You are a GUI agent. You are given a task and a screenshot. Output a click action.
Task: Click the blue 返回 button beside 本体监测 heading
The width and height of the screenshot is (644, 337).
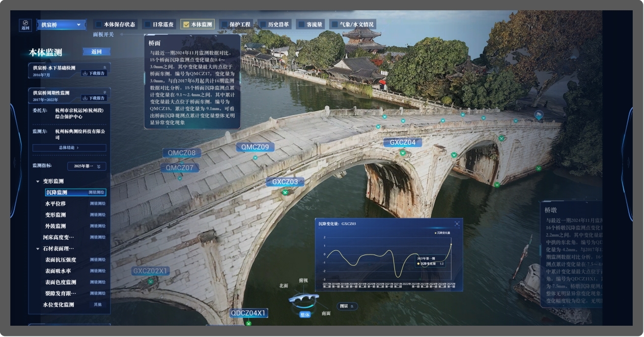96,52
